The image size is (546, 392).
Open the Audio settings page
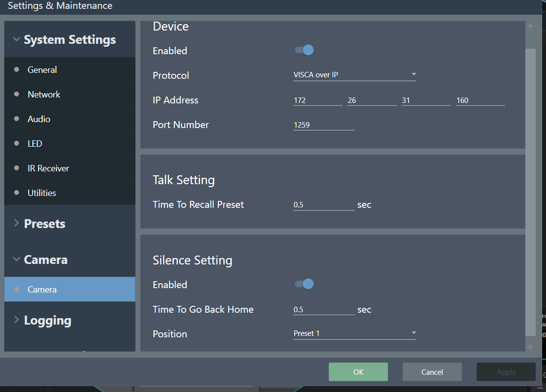point(69,119)
